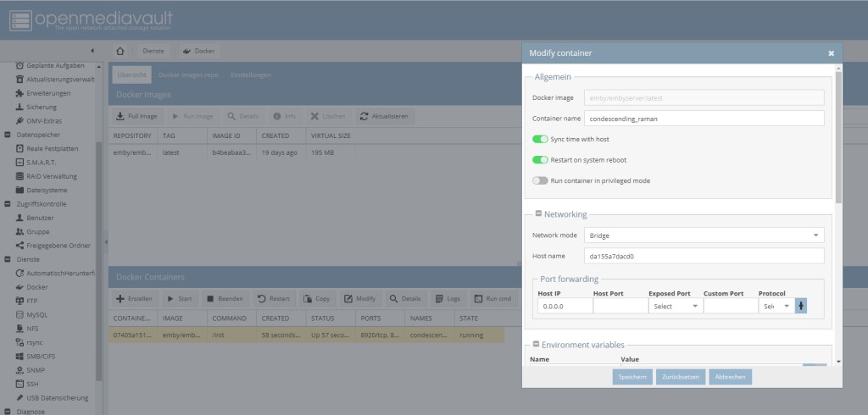Click the Docker whale icon in breadcrumb
The image size is (868, 415).
pos(186,51)
